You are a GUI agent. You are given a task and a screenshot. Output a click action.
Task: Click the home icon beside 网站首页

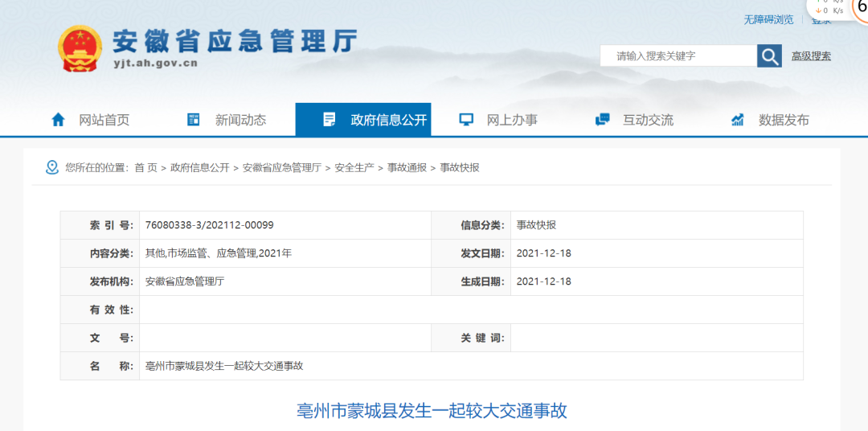(x=58, y=120)
